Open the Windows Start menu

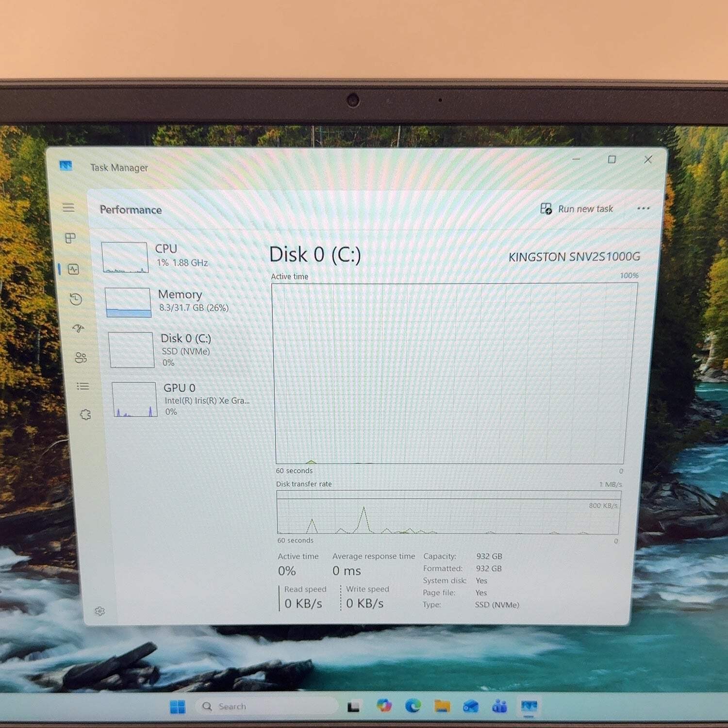click(178, 707)
